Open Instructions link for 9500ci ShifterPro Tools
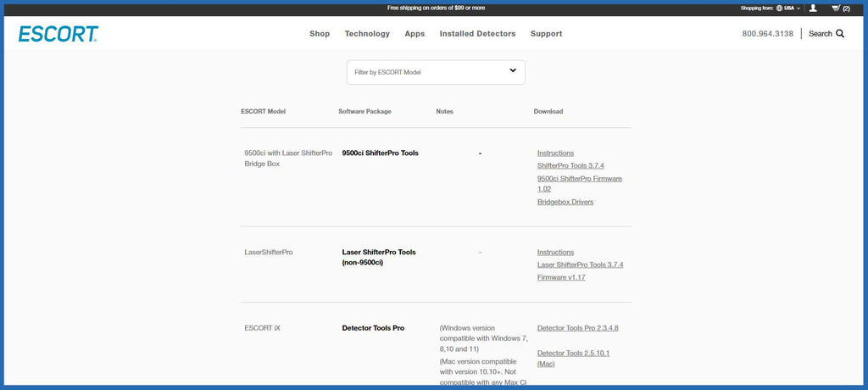The height and width of the screenshot is (390, 868). pos(555,153)
